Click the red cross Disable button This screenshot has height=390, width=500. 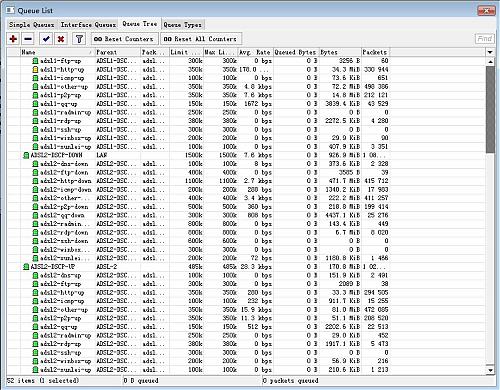coord(61,39)
